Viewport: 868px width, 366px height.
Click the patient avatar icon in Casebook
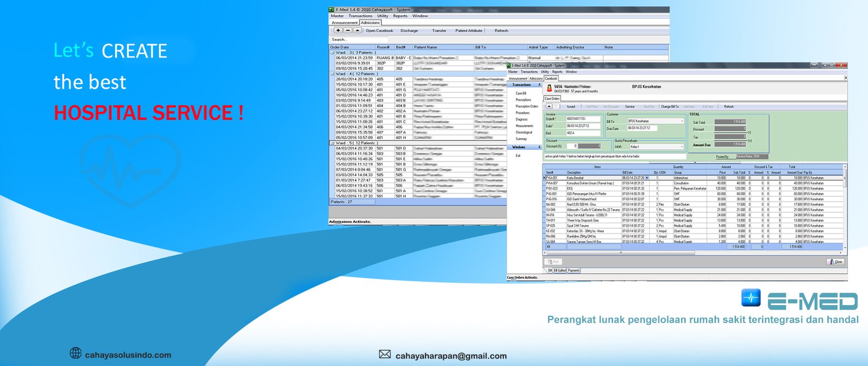click(x=549, y=88)
